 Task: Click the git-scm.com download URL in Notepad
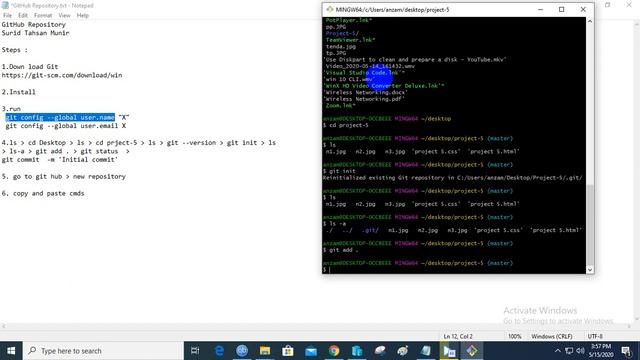(x=62, y=75)
